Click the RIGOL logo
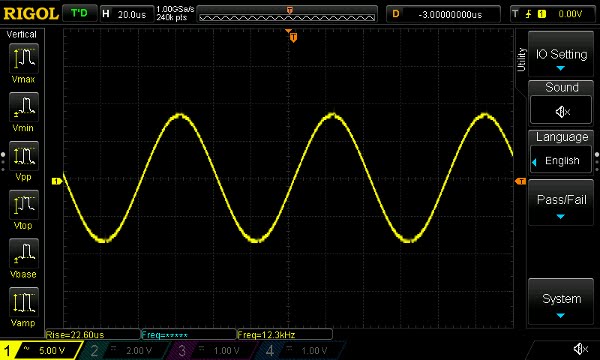Viewport: 600px width, 360px height. pos(31,14)
